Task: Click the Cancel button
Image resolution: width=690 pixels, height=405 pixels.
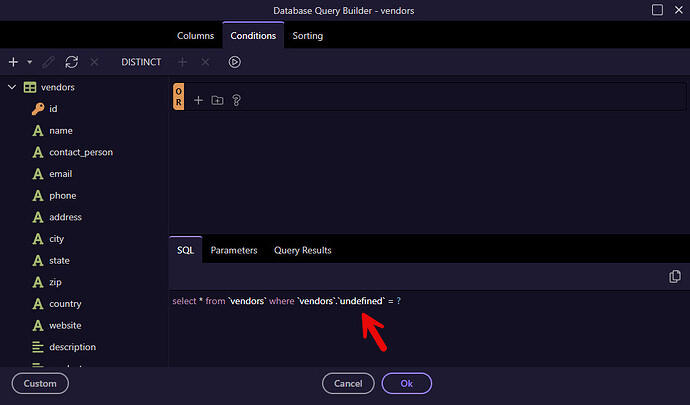Action: pyautogui.click(x=348, y=383)
